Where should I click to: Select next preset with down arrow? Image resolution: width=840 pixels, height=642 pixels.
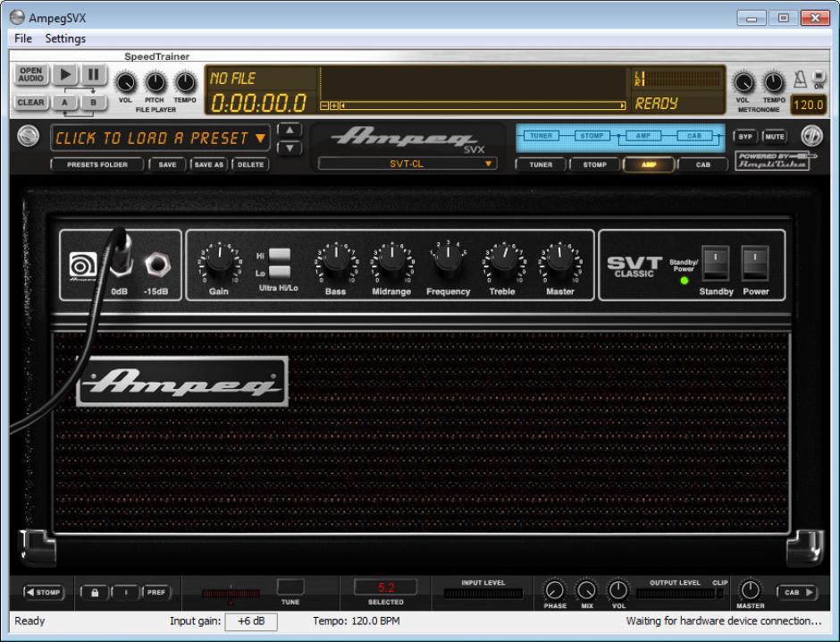click(x=290, y=148)
